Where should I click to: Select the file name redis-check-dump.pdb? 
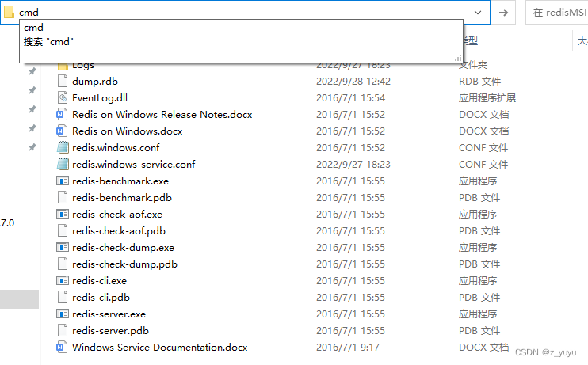tap(124, 264)
